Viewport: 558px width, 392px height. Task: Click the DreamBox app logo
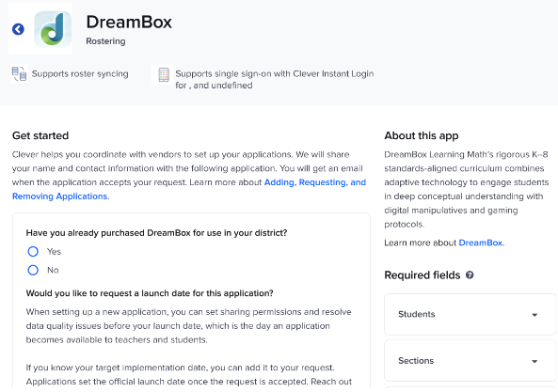53,29
